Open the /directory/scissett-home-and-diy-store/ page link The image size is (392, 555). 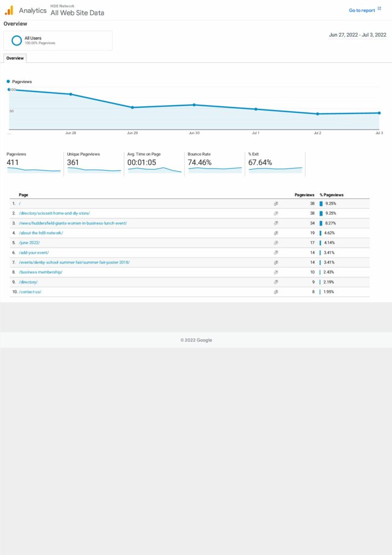pyautogui.click(x=54, y=214)
